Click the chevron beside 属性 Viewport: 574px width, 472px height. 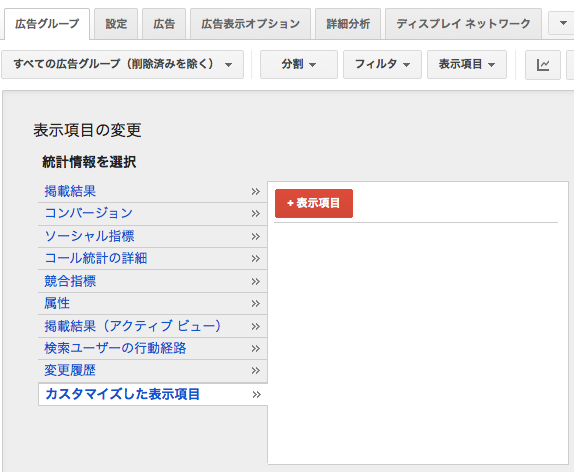[256, 303]
